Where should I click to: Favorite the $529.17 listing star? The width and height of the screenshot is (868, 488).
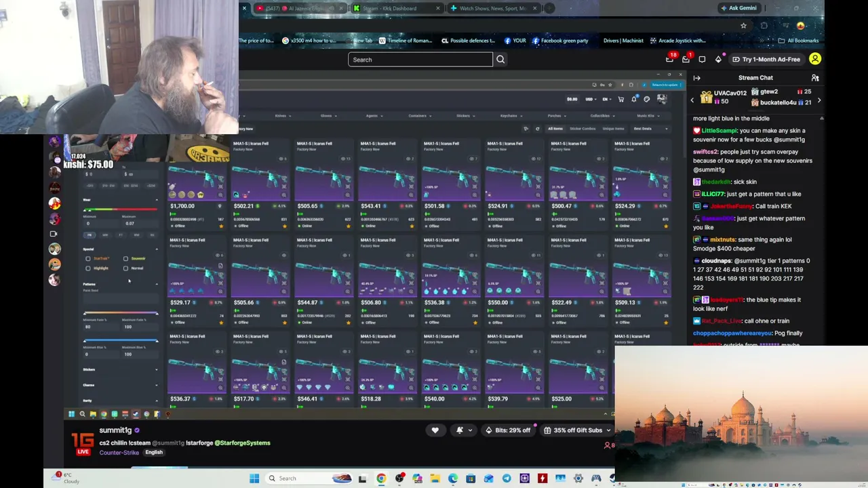coord(221,323)
